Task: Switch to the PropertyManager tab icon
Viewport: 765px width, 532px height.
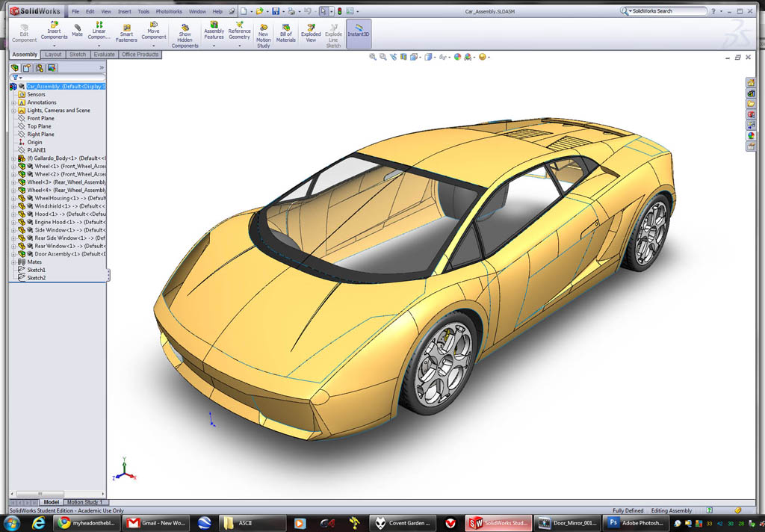Action: click(27, 68)
